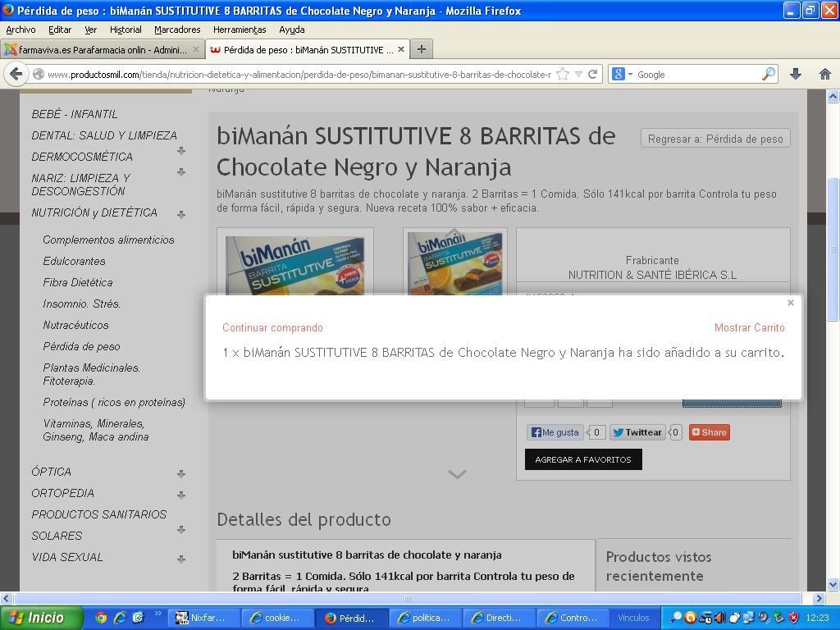Open Insomnio. Strés. subcategory
Image resolution: width=840 pixels, height=630 pixels.
click(x=81, y=304)
